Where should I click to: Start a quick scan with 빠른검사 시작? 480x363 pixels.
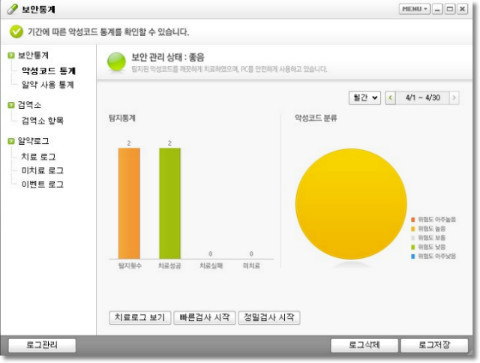[205, 317]
